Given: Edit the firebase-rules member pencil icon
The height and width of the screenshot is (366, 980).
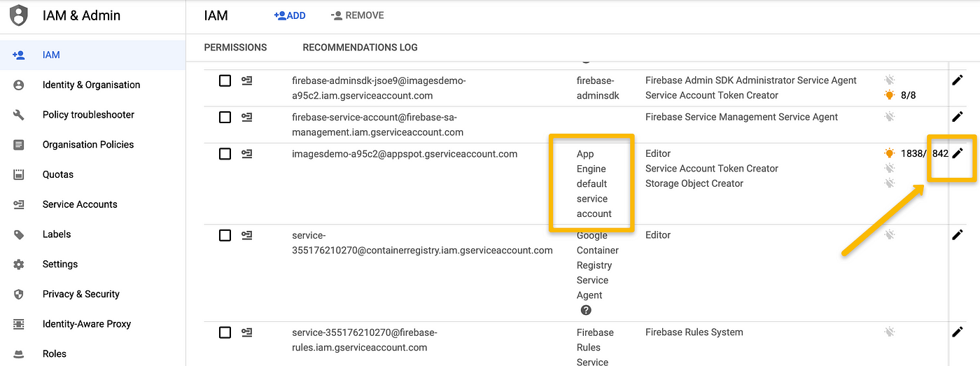Looking at the screenshot, I should click(x=958, y=332).
